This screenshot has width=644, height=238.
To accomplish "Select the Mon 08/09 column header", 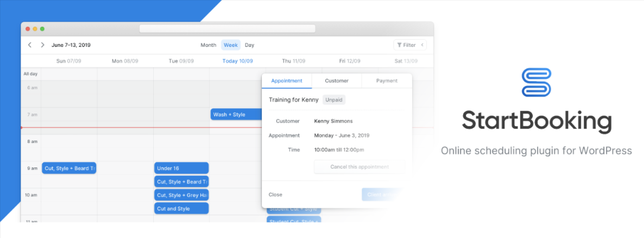I will click(x=125, y=61).
